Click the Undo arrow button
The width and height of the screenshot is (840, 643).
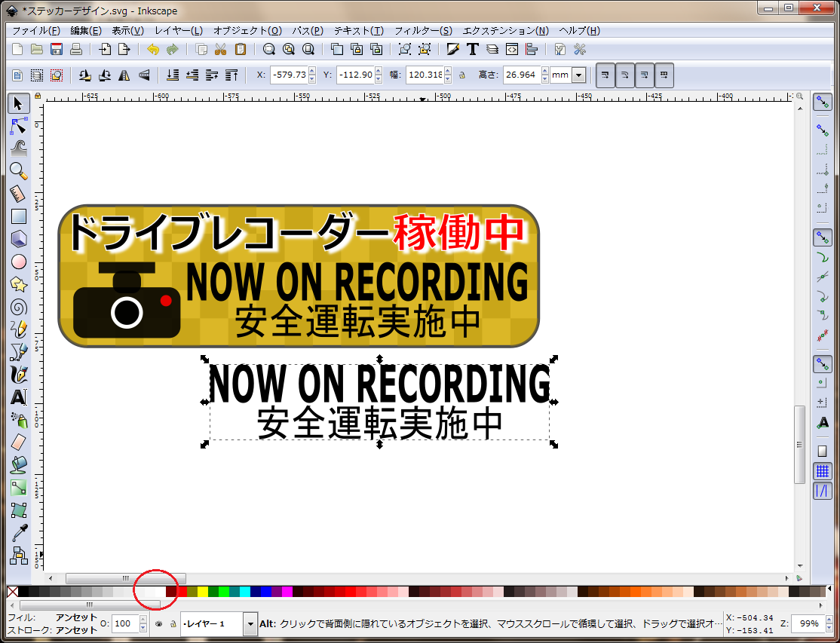pyautogui.click(x=153, y=50)
